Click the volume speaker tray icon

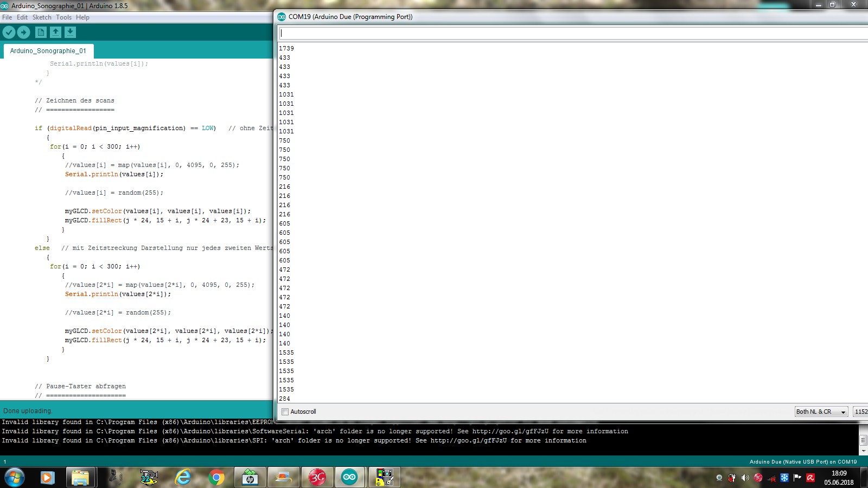click(x=745, y=478)
